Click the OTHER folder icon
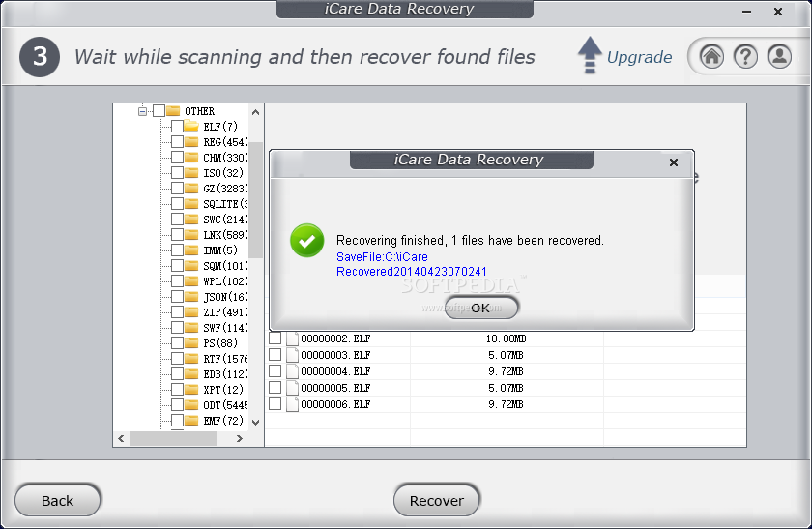The image size is (812, 529). (x=173, y=111)
